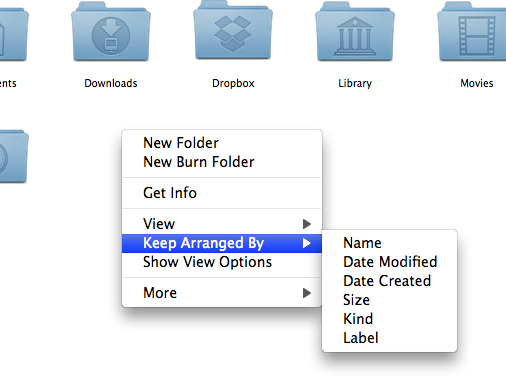Select Get Info in context menu
Screen dimensions: 506x377
click(222, 193)
